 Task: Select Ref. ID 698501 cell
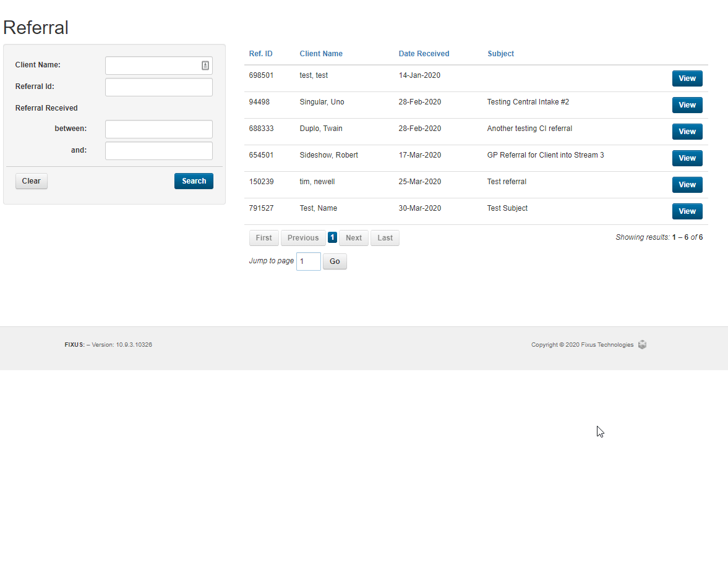(x=261, y=75)
